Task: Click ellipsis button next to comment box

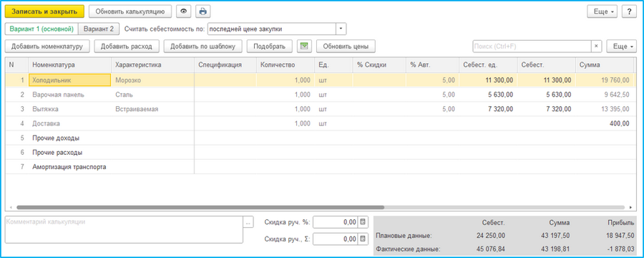Action: point(248,222)
